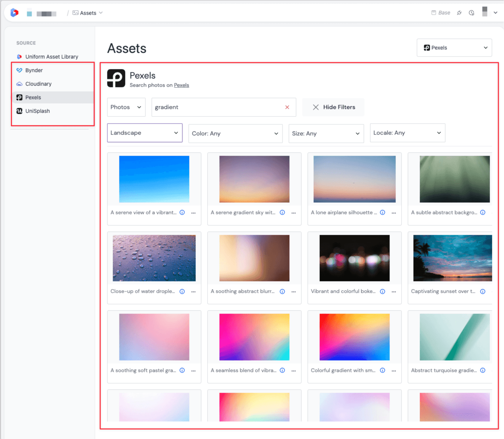The image size is (504, 439).
Task: Click the Uniform logo in the top bar
Action: coord(14,13)
